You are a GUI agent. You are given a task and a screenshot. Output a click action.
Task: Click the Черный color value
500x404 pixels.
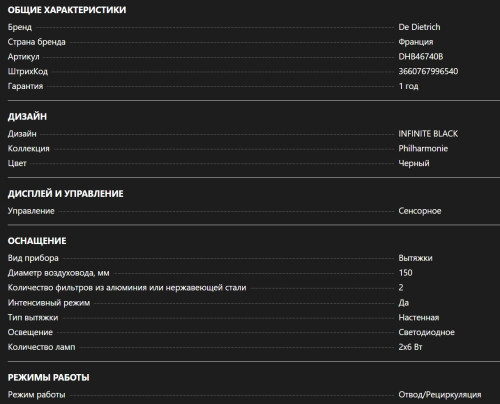(414, 163)
